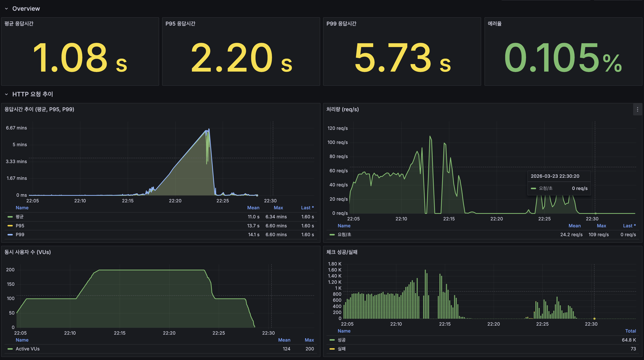Sort the 체크 성공/실패 legend by Total

tap(630, 331)
